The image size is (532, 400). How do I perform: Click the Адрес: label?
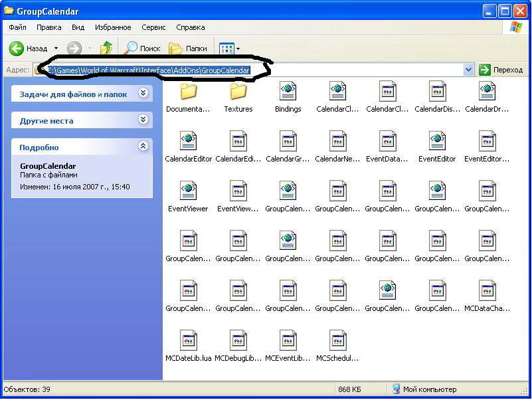click(18, 70)
